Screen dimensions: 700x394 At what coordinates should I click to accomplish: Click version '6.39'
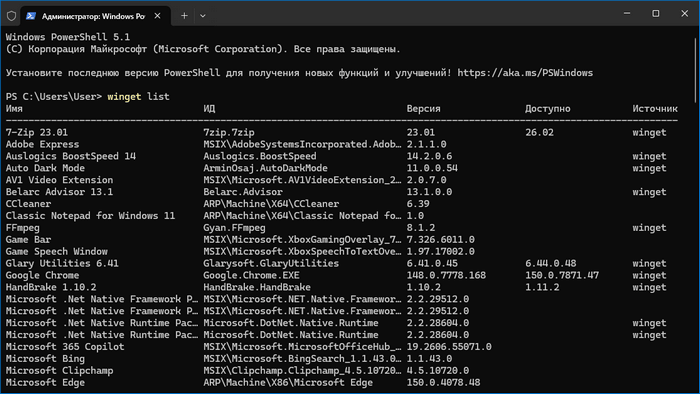(418, 203)
